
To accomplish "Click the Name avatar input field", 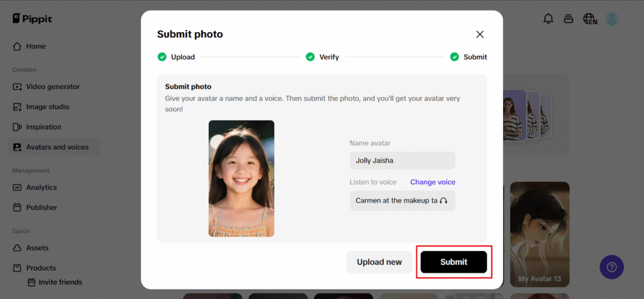I will 402,161.
